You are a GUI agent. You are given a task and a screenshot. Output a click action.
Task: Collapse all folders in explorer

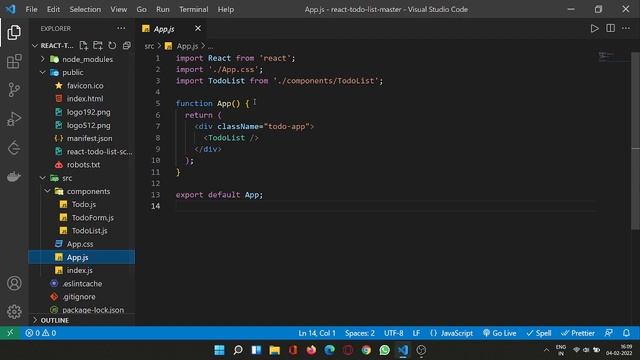[127, 45]
